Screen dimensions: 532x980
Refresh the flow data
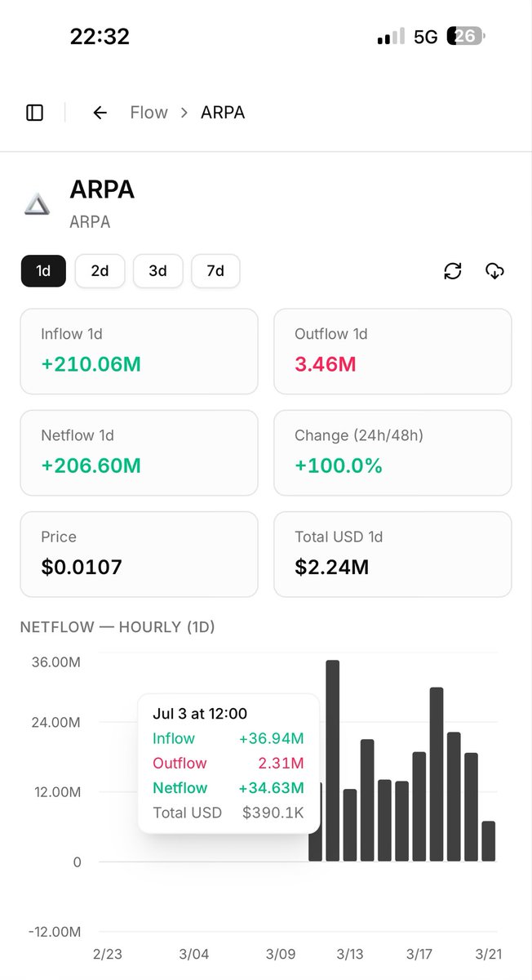pos(453,271)
